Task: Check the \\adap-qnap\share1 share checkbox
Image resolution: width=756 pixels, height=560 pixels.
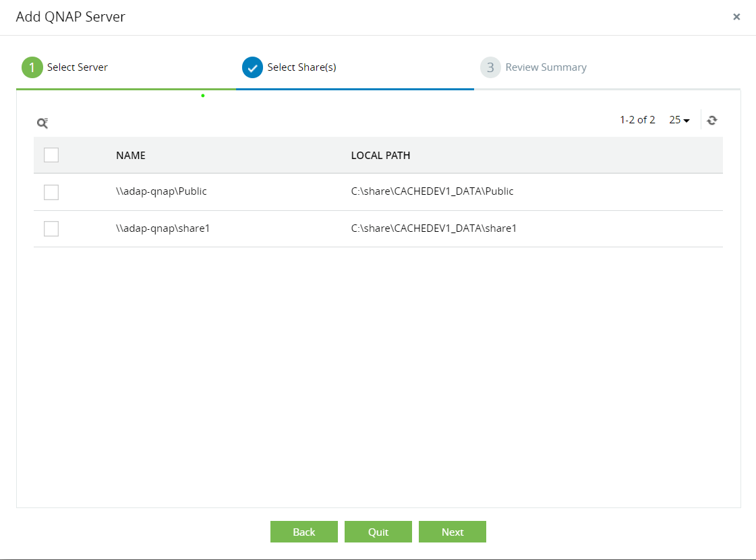Action: pyautogui.click(x=51, y=228)
